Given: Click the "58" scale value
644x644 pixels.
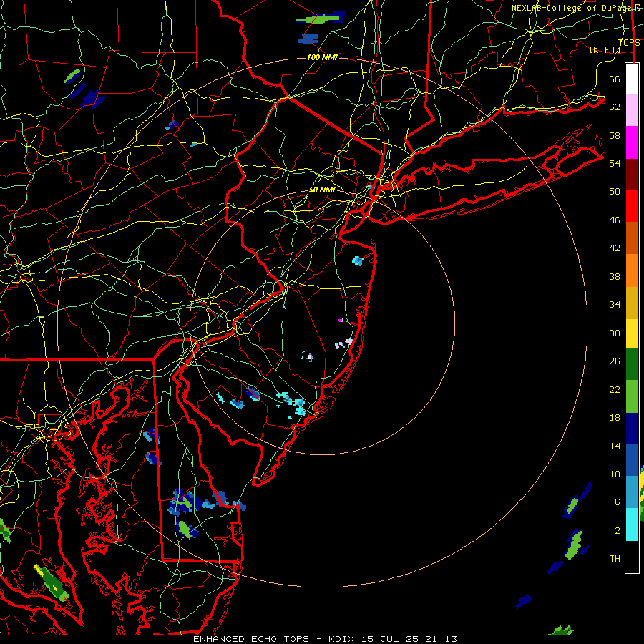Looking at the screenshot, I should pyautogui.click(x=615, y=135).
